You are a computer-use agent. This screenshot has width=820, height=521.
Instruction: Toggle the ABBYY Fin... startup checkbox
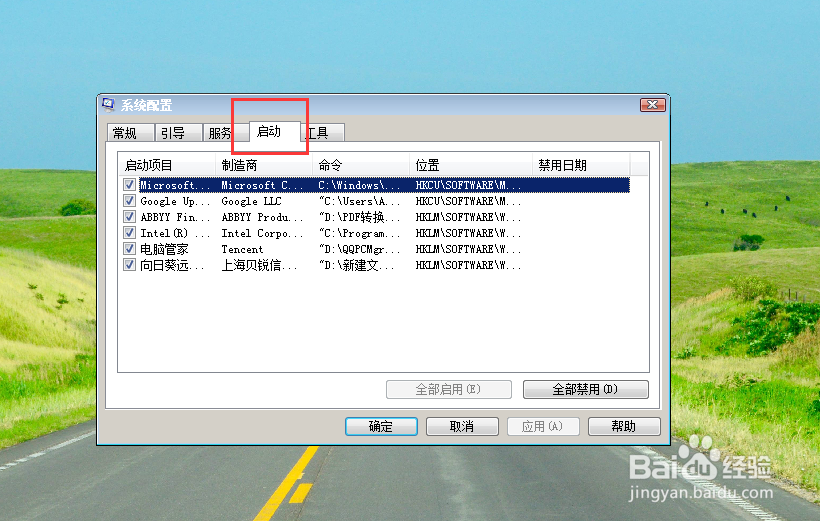[x=129, y=217]
